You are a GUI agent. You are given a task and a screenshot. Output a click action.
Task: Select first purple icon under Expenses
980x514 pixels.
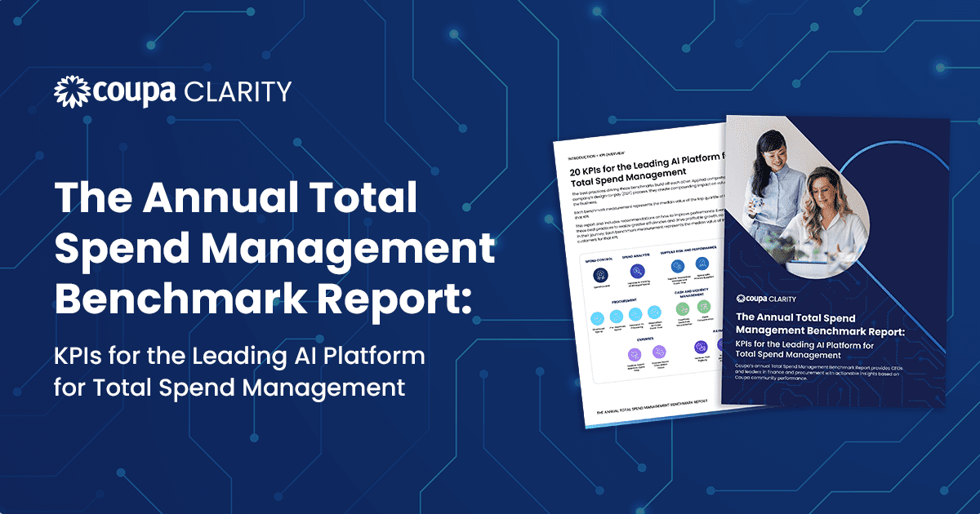tap(634, 355)
